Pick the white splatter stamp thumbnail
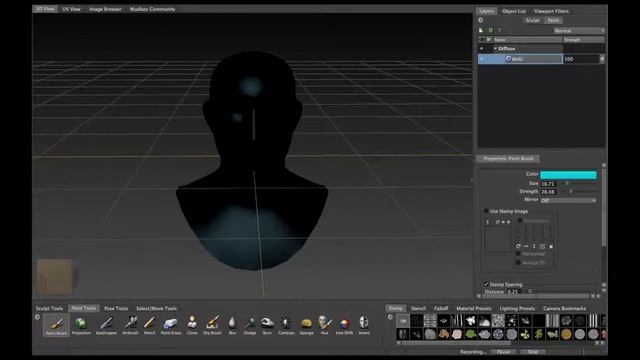 tap(471, 321)
